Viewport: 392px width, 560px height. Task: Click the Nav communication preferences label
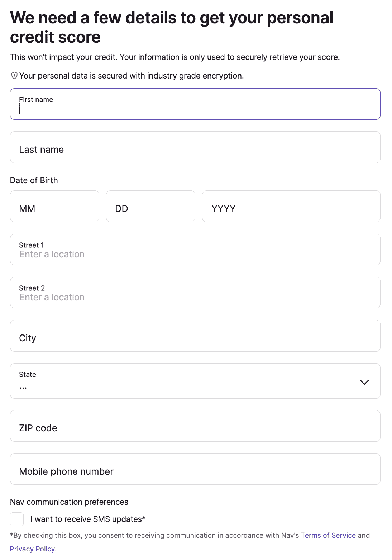click(69, 502)
